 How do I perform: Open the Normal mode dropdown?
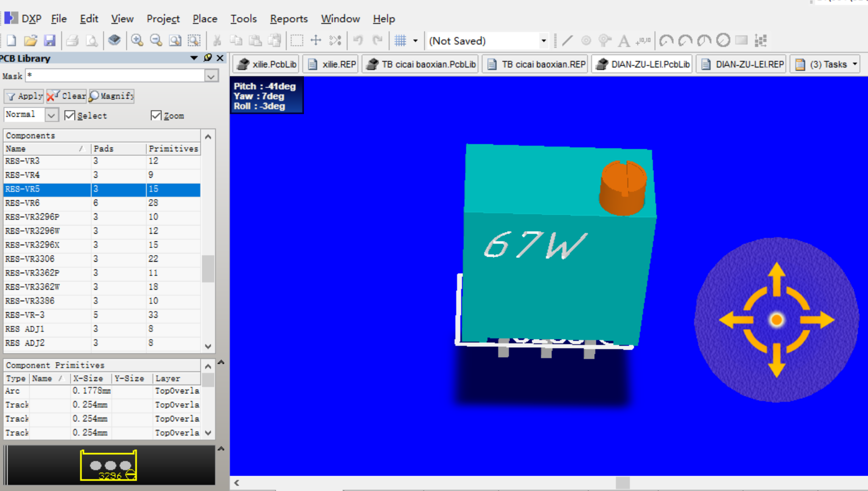pos(51,115)
